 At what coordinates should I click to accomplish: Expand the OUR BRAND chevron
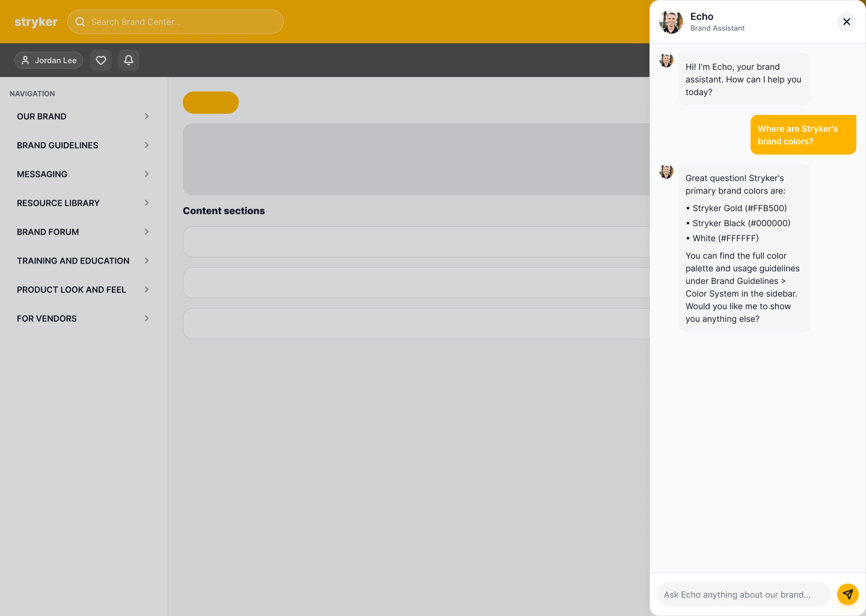coord(147,116)
